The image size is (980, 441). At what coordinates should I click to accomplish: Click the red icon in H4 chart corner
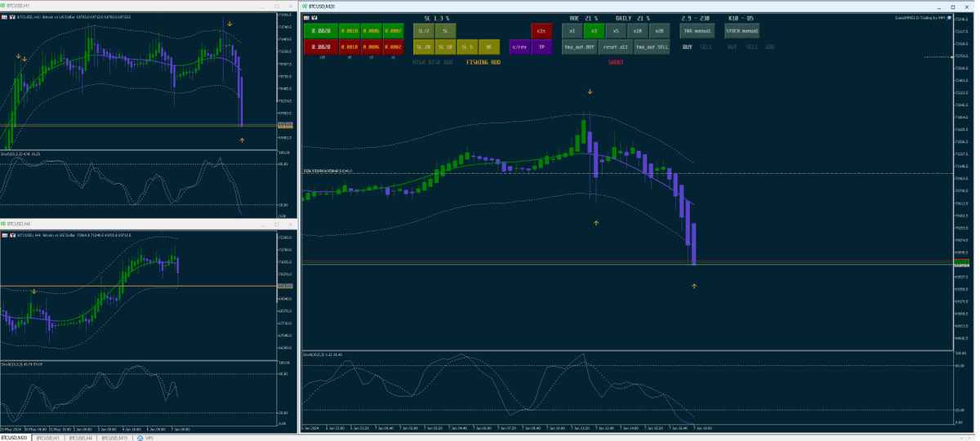tap(12, 235)
